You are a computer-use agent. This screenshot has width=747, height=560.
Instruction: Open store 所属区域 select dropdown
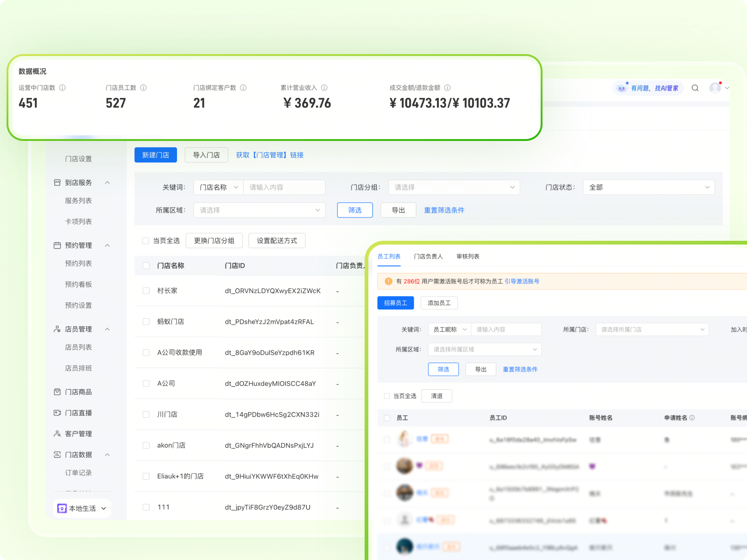click(x=260, y=210)
